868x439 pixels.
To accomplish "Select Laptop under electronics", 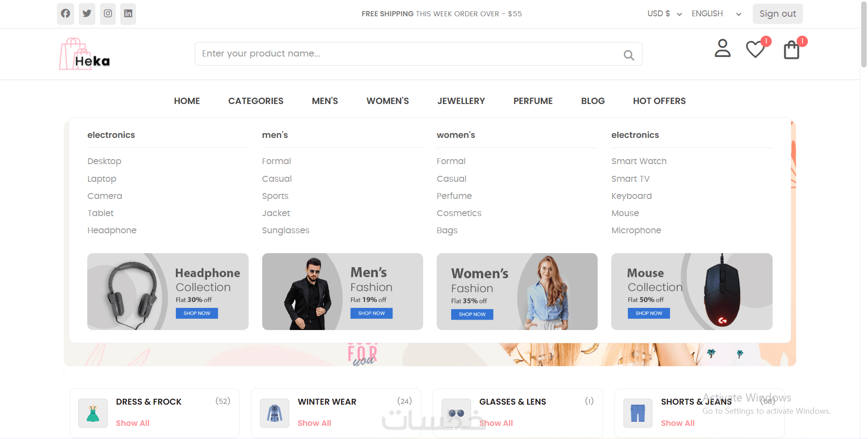I will [102, 179].
